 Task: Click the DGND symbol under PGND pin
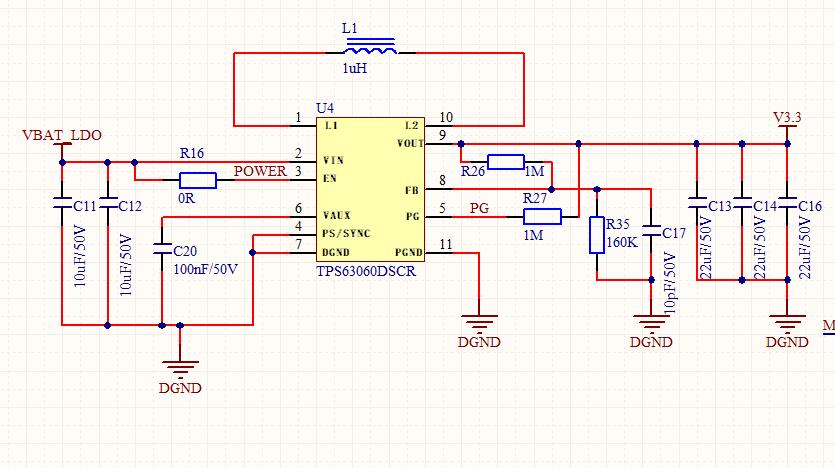pyautogui.click(x=479, y=322)
